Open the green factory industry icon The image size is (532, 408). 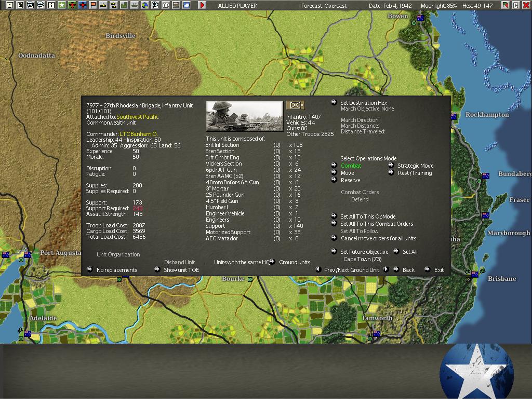click(124, 5)
